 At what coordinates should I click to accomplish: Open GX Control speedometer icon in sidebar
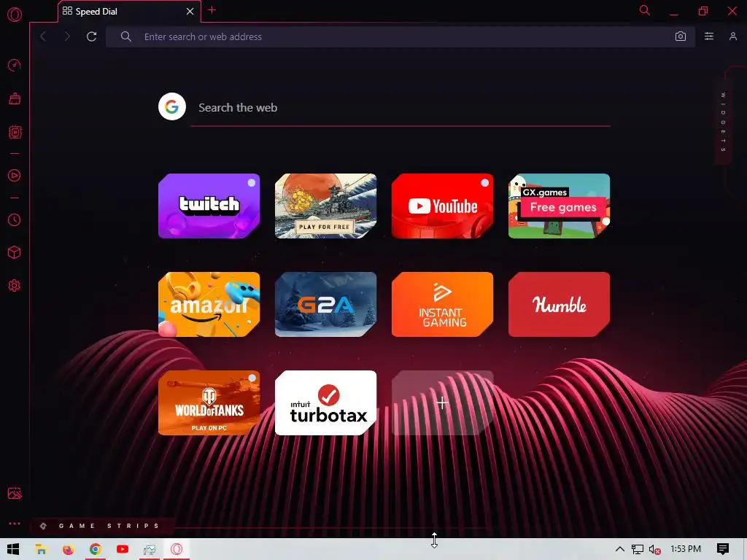(15, 65)
